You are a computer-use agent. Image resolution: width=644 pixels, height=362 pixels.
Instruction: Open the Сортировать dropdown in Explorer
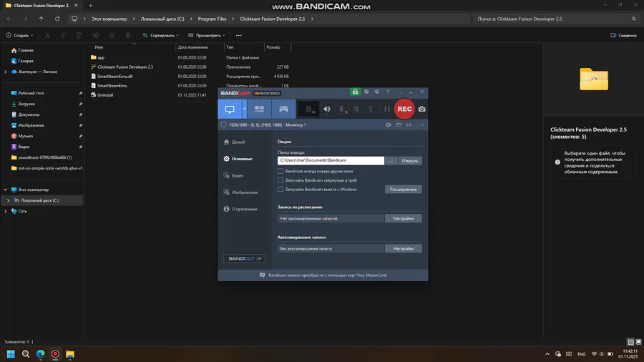point(160,35)
